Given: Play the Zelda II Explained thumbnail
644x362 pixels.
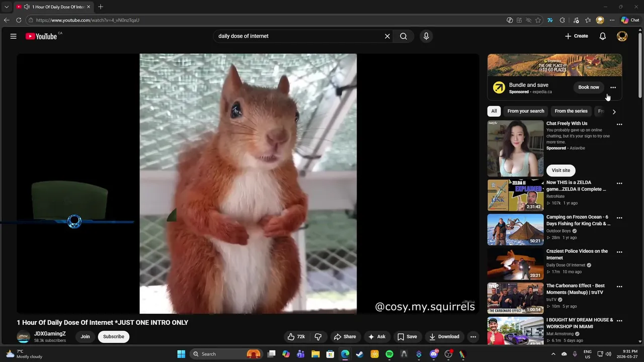Looking at the screenshot, I should click(x=515, y=195).
